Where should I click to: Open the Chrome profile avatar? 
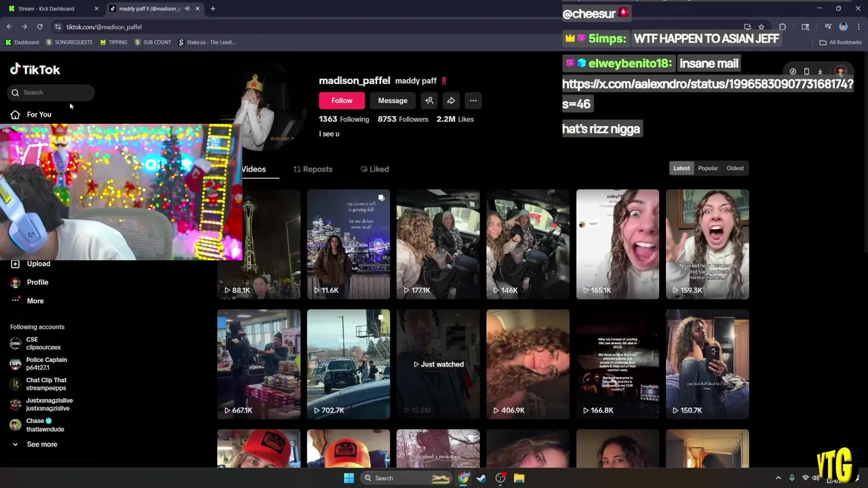844,27
